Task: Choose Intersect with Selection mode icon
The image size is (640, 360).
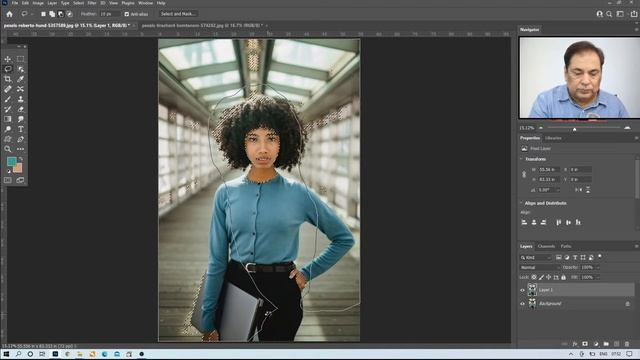Action: click(69, 14)
